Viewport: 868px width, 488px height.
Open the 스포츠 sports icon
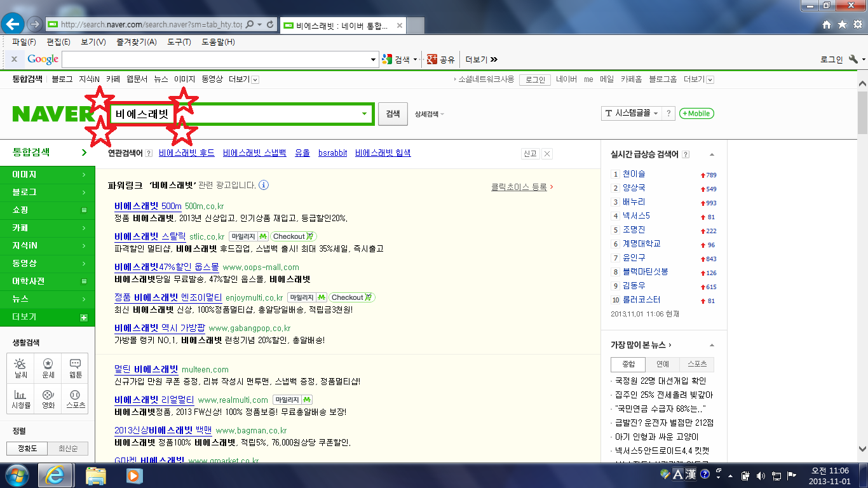[x=76, y=398]
